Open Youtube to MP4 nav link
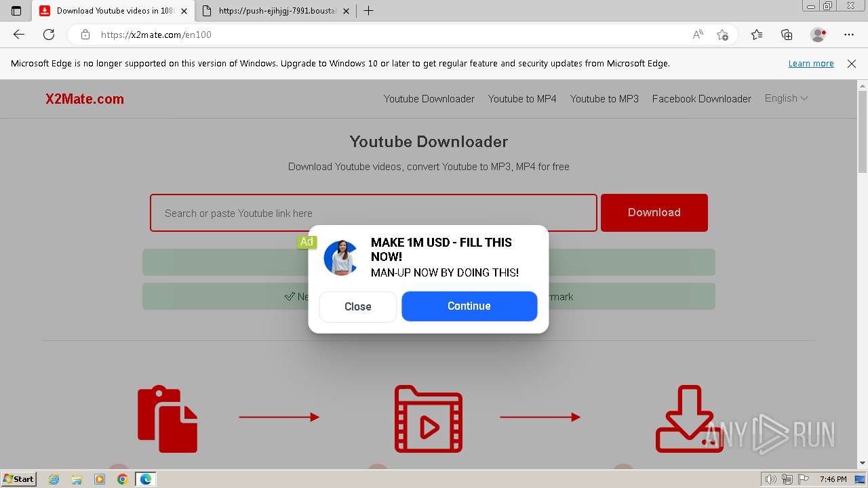The width and height of the screenshot is (868, 488). point(522,99)
